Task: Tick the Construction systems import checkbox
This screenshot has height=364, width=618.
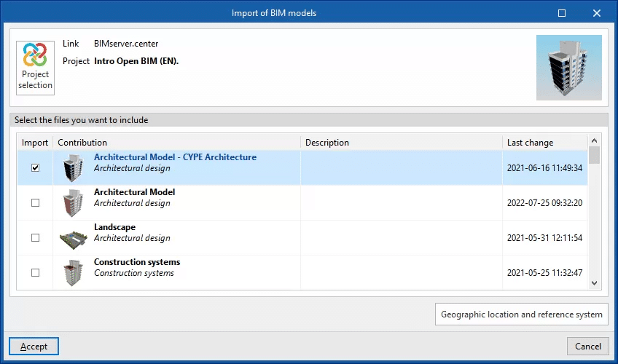Action: coord(36,272)
